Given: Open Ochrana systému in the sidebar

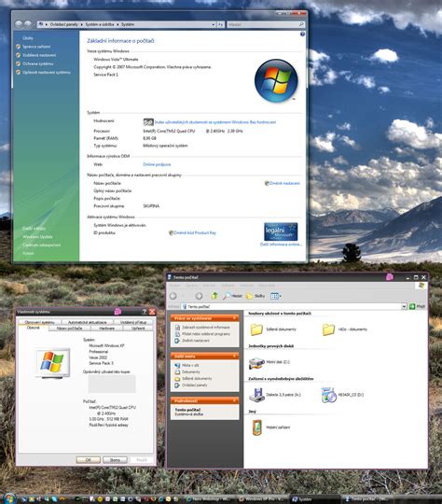Looking at the screenshot, I should point(38,63).
